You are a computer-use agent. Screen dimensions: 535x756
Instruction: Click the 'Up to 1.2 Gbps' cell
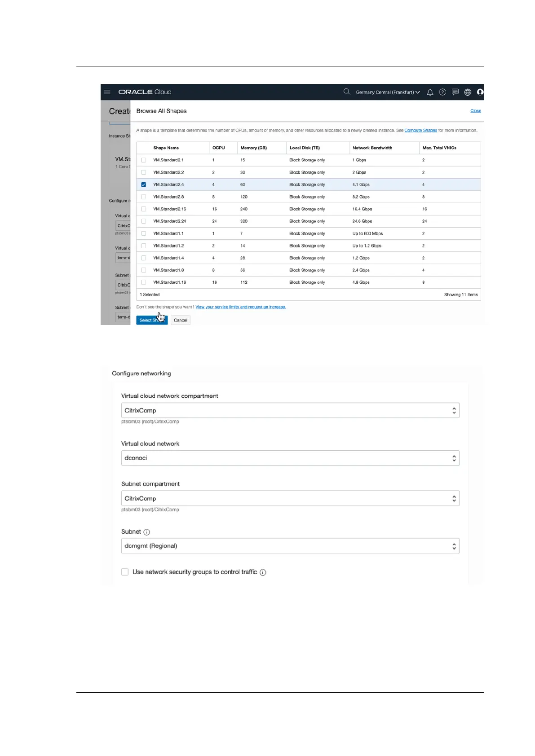pos(367,246)
